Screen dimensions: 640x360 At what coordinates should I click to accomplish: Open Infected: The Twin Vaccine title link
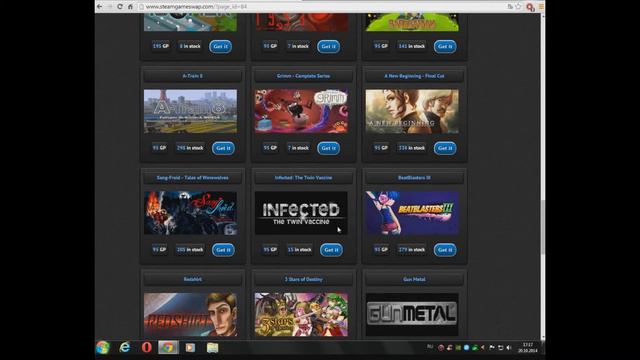pos(303,178)
